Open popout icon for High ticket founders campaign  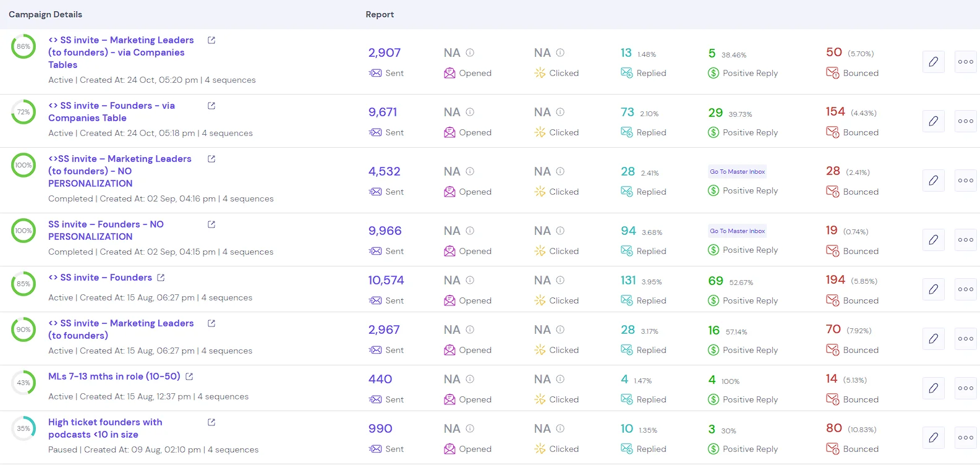point(211,422)
